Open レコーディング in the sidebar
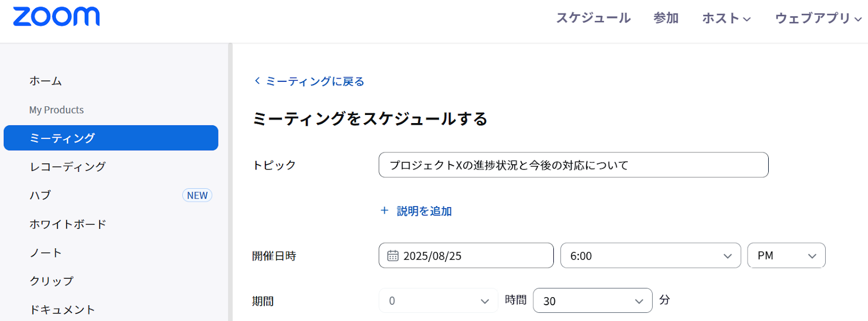The height and width of the screenshot is (321, 868). (68, 166)
